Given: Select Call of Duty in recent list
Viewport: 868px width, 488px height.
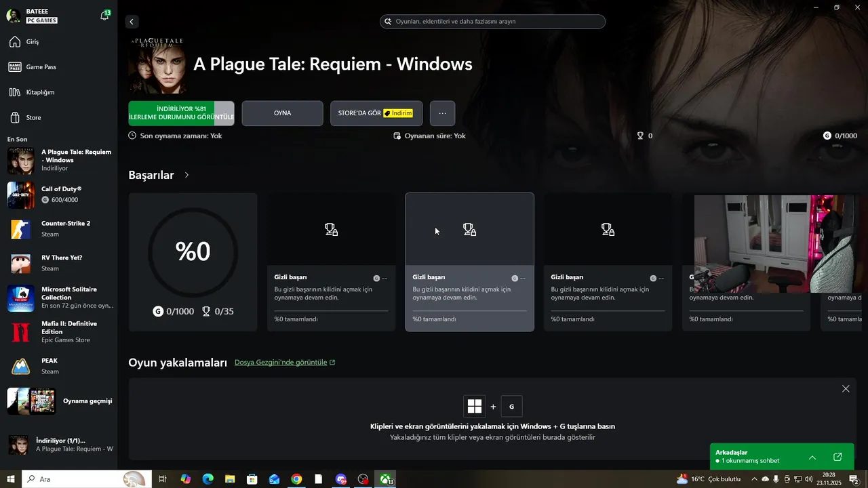Looking at the screenshot, I should tap(60, 195).
